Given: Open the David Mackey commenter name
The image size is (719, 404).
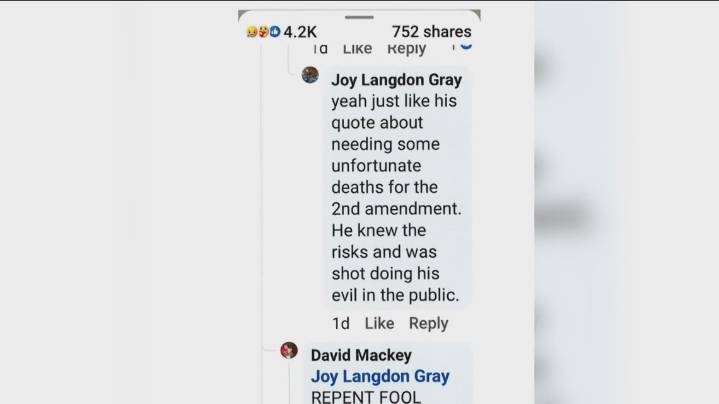Looking at the screenshot, I should pos(361,355).
